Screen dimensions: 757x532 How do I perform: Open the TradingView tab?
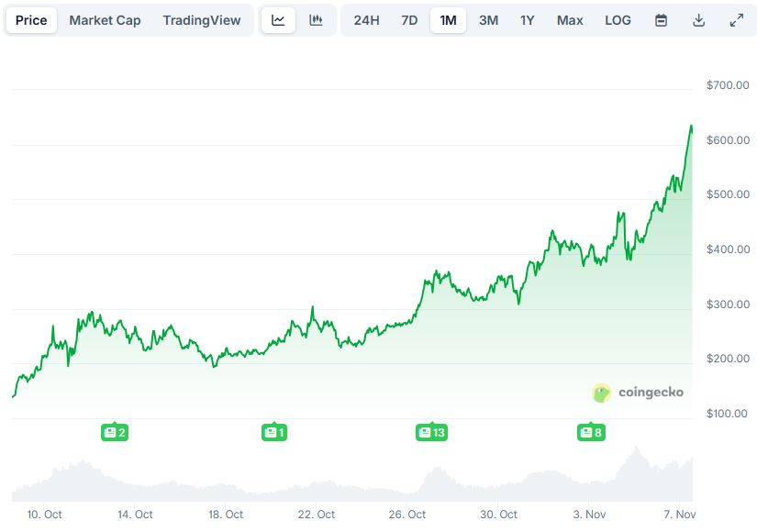(202, 19)
